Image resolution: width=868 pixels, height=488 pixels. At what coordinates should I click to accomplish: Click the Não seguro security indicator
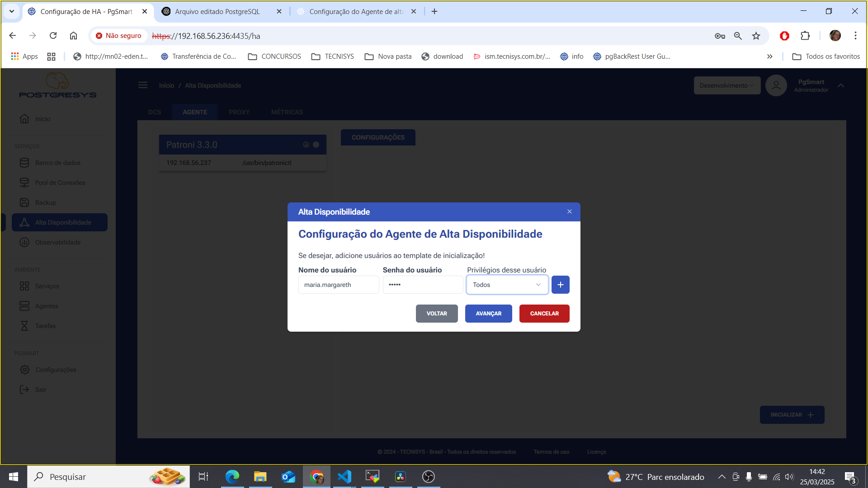[118, 36]
